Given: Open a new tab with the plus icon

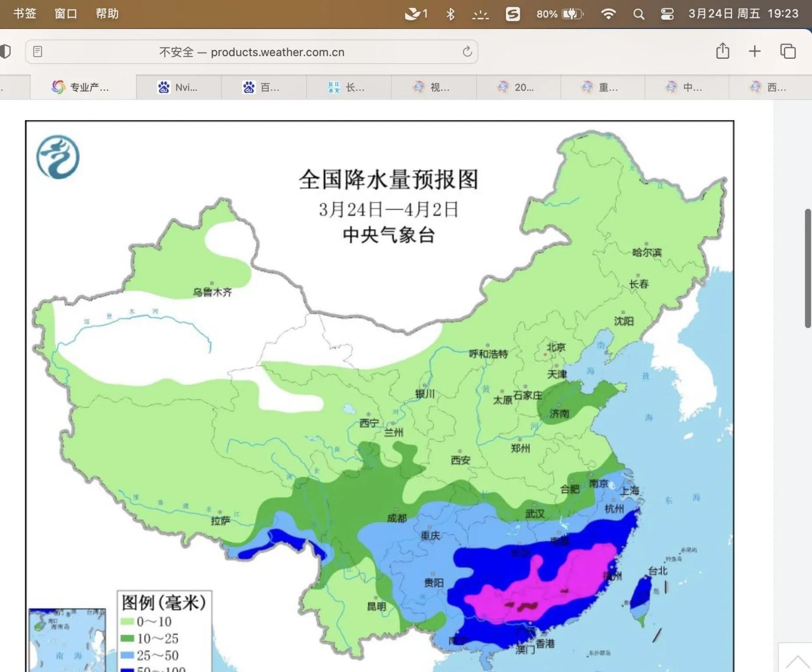Looking at the screenshot, I should [755, 51].
